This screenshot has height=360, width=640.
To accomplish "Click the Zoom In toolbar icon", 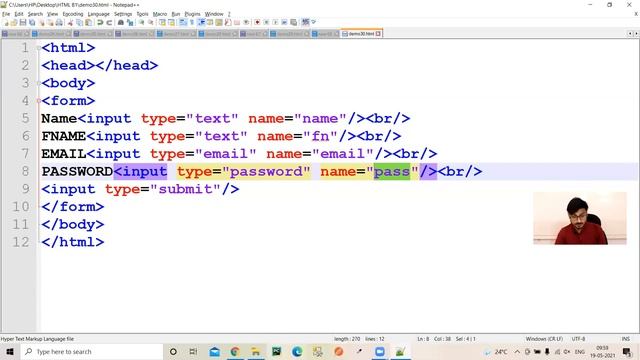I will pos(141,22).
